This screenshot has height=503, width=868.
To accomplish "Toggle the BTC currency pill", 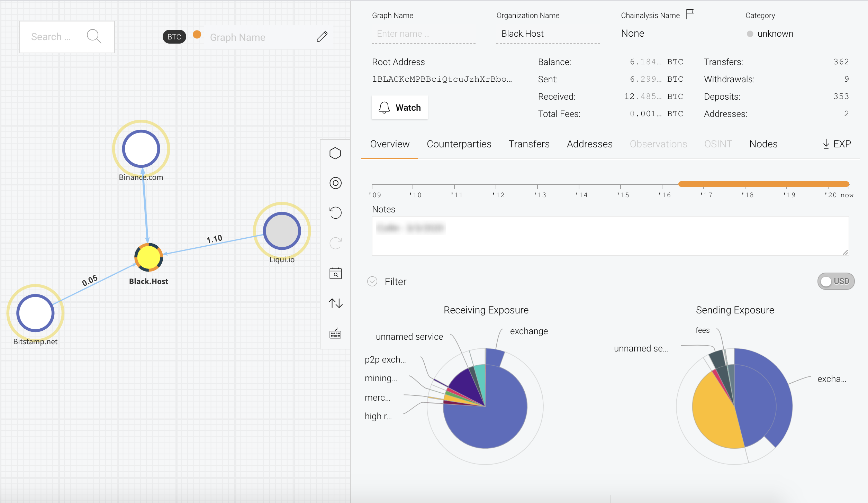I will (174, 37).
